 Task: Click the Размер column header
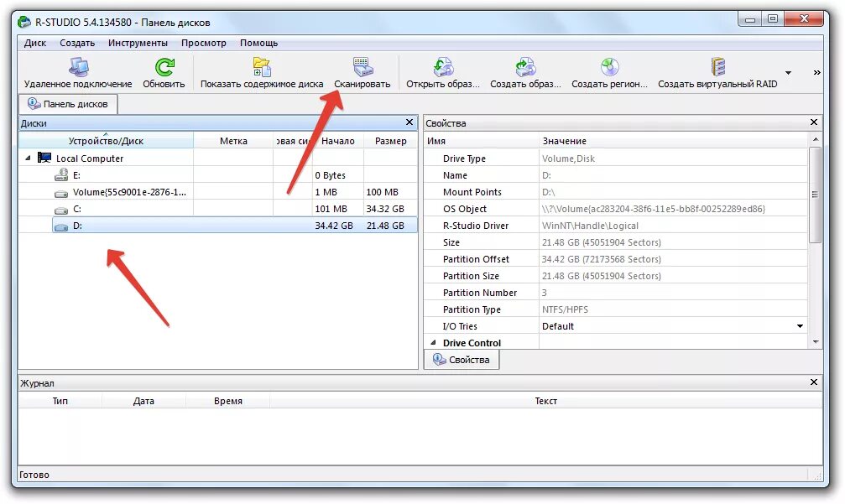[x=391, y=141]
